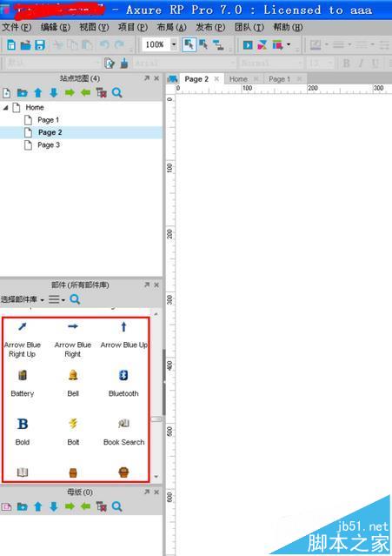The height and width of the screenshot is (556, 392).
Task: Add a new page in sitemap panel
Action: (x=6, y=93)
